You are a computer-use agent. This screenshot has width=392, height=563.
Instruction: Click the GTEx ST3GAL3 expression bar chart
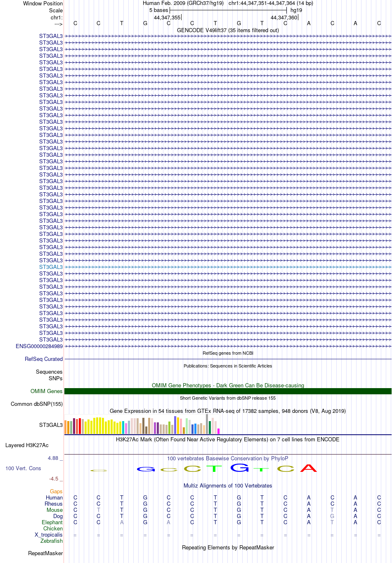click(142, 424)
